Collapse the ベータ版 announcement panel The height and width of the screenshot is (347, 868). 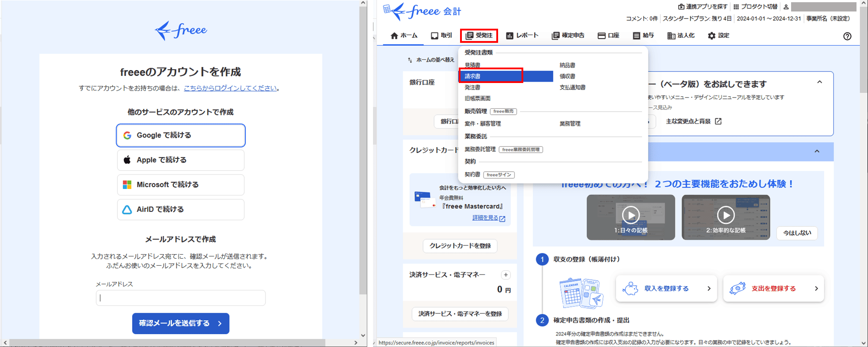[819, 83]
